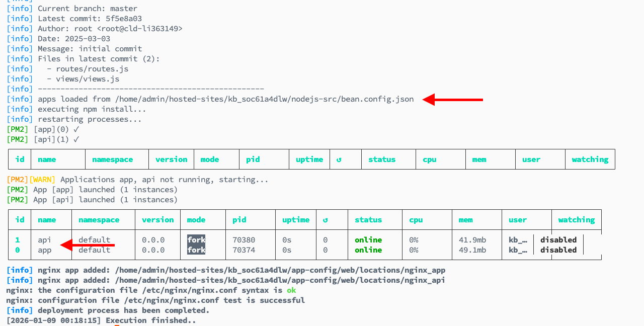Click the online status of the api process
Viewport: 644px width, 326px height.
(x=368, y=240)
